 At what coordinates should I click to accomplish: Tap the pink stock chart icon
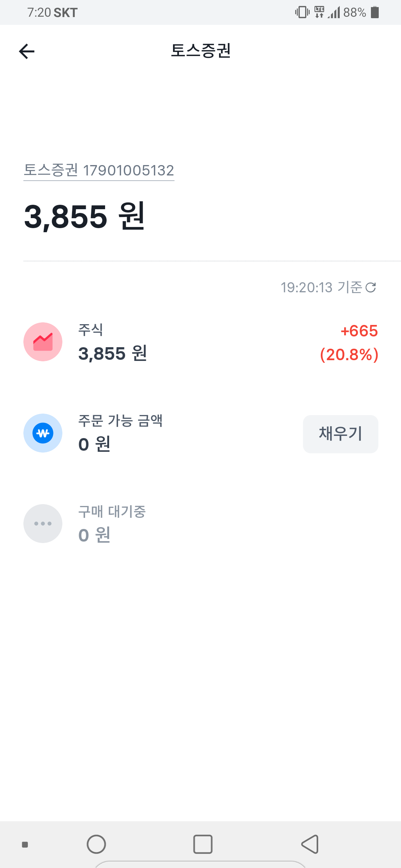(43, 342)
